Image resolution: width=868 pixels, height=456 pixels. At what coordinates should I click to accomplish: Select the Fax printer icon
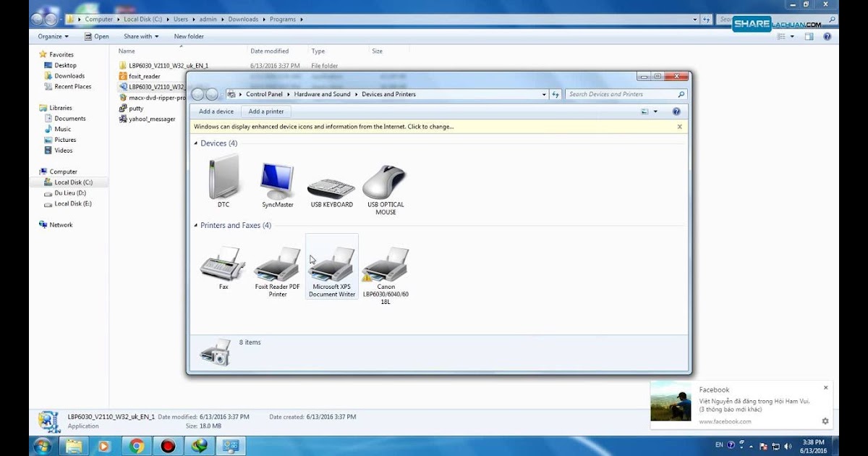pos(224,268)
